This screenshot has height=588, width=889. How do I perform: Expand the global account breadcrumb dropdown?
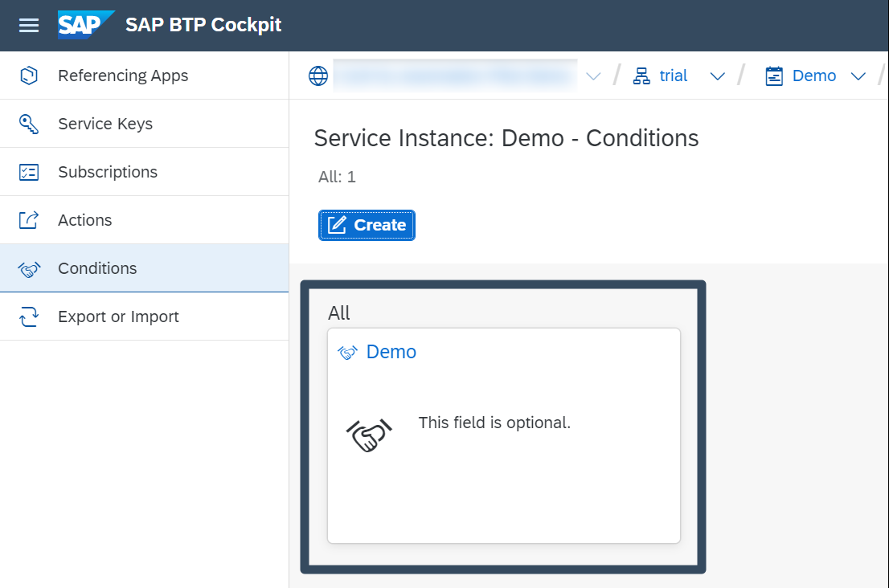(x=593, y=76)
